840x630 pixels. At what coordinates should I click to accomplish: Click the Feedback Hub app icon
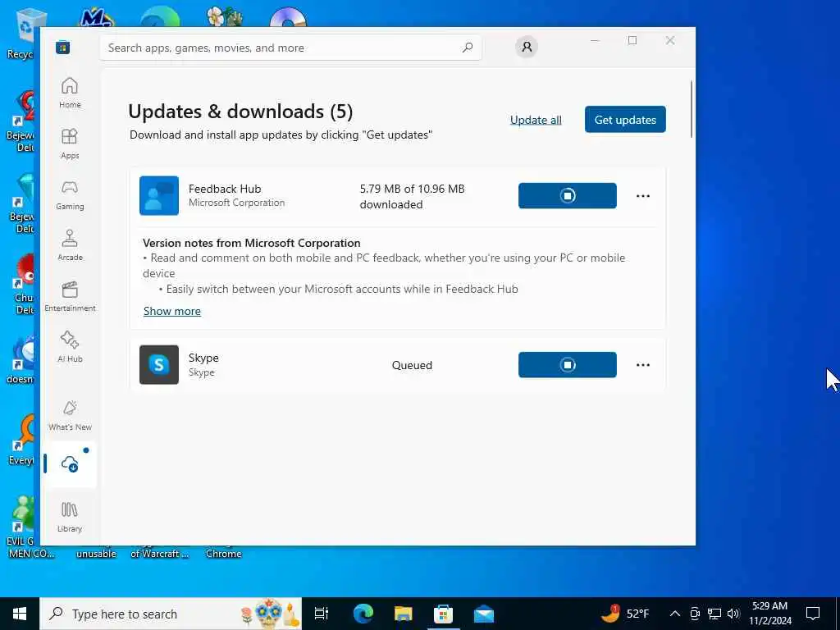(x=159, y=195)
